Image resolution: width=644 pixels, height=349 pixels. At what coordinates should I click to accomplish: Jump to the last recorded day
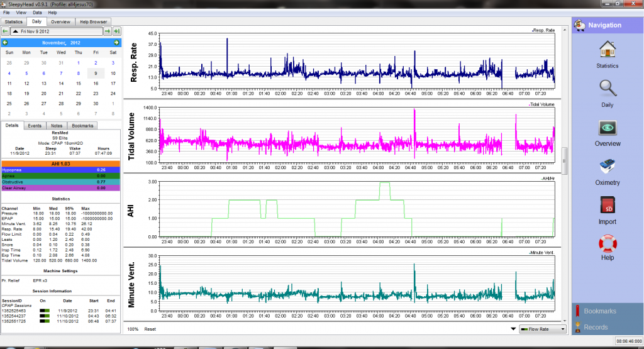(x=116, y=31)
